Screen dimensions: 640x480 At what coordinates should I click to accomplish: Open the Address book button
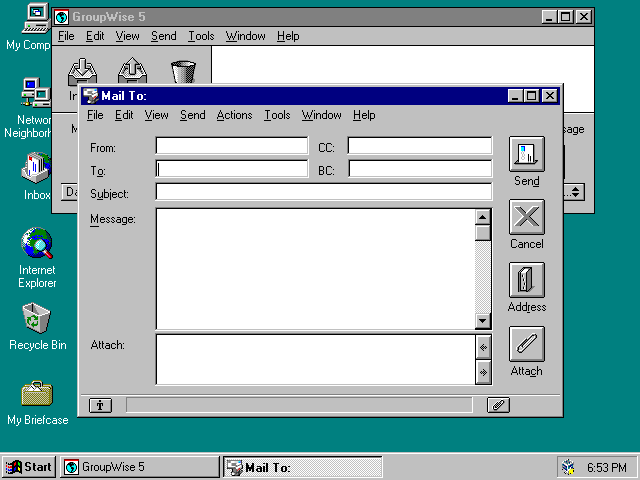[527, 280]
